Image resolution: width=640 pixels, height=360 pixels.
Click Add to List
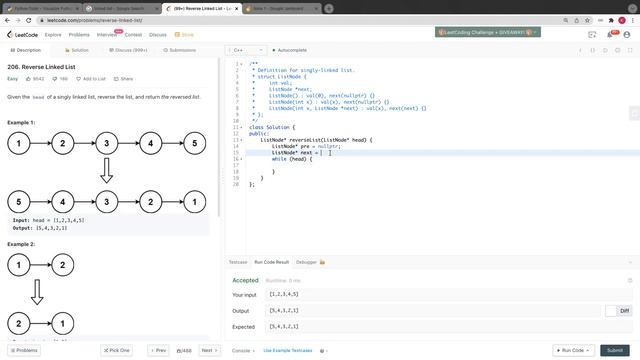click(x=91, y=79)
